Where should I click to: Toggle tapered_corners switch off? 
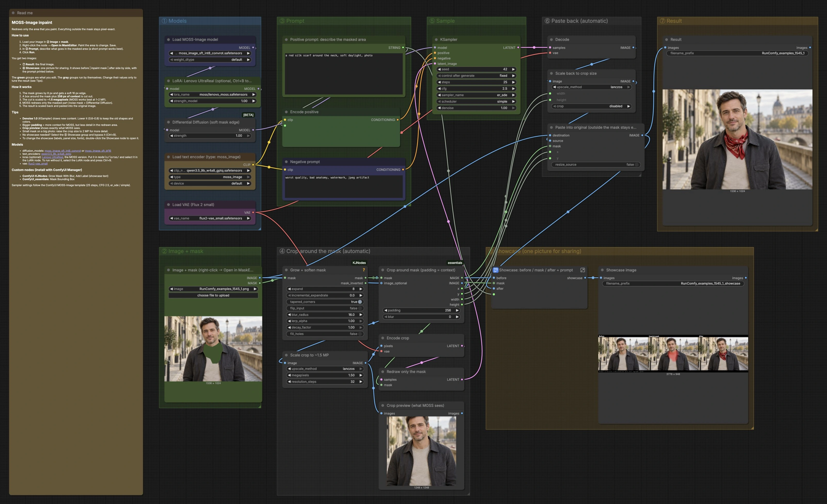click(x=360, y=302)
